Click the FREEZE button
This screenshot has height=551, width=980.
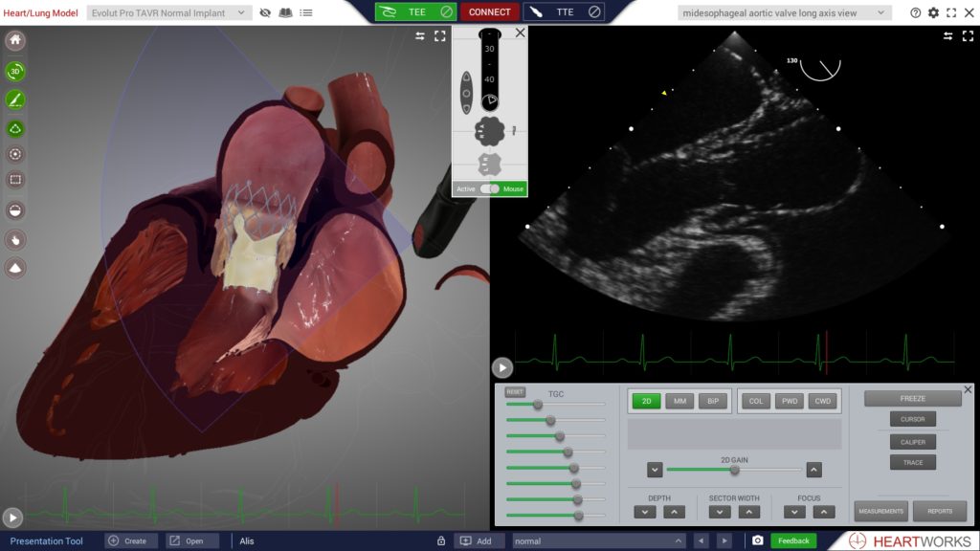point(912,399)
